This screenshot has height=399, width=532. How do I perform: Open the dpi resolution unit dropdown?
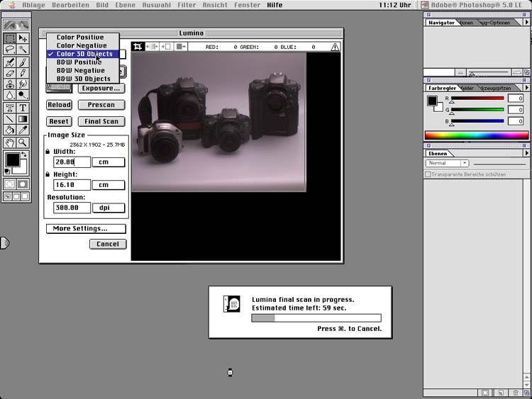pyautogui.click(x=109, y=208)
